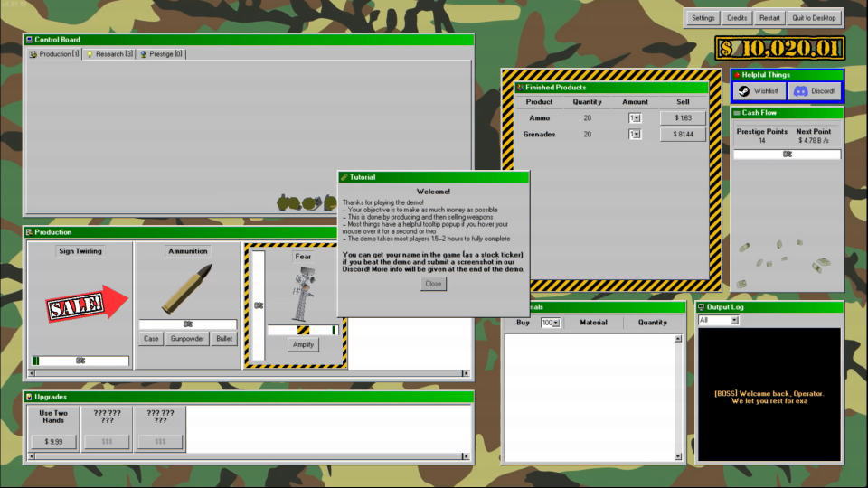Open the Buy quantity dropdown in Materials
Viewport: 868px width, 488px height.
551,323
